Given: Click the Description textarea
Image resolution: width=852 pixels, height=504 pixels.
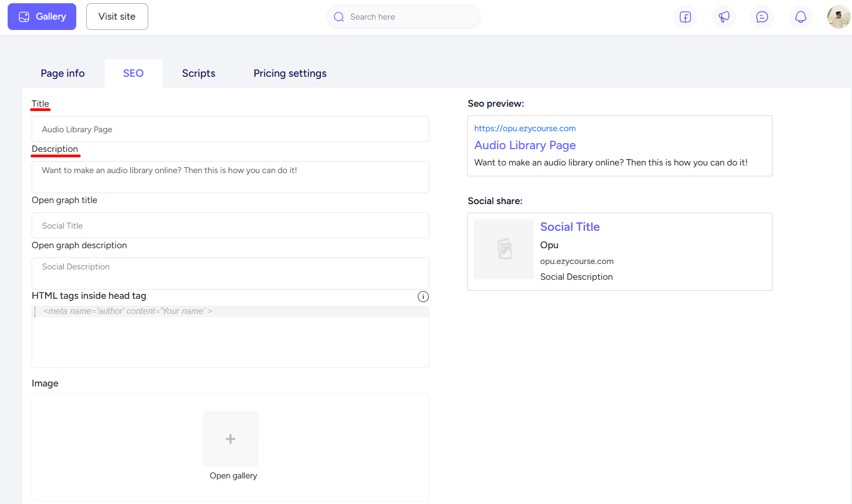Looking at the screenshot, I should point(230,177).
